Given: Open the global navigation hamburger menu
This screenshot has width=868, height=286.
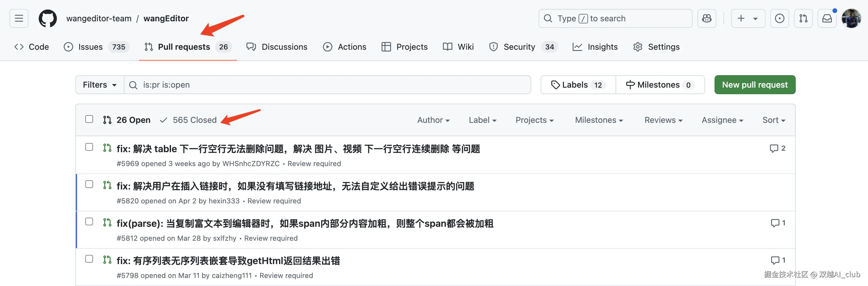Looking at the screenshot, I should (19, 18).
